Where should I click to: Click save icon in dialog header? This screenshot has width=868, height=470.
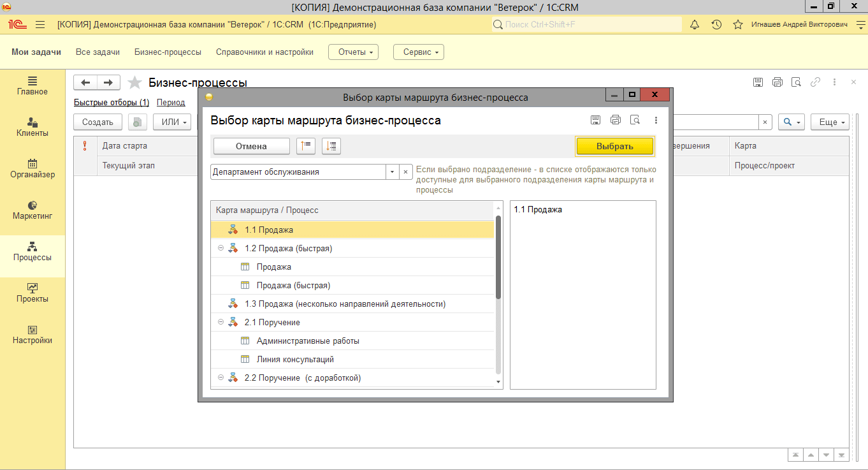[x=595, y=120]
